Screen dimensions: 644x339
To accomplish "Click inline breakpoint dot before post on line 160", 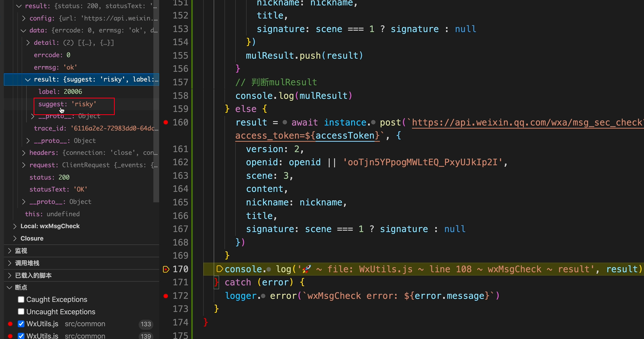I will tap(373, 122).
